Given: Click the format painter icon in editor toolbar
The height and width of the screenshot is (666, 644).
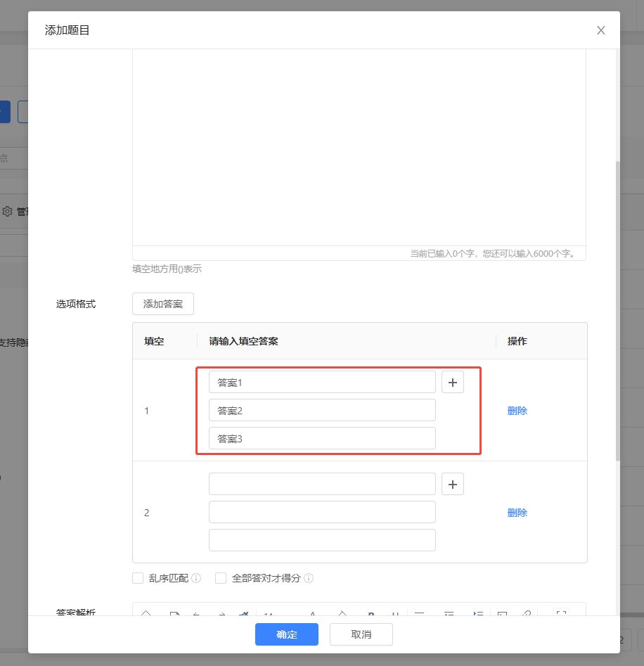Looking at the screenshot, I should click(243, 613).
